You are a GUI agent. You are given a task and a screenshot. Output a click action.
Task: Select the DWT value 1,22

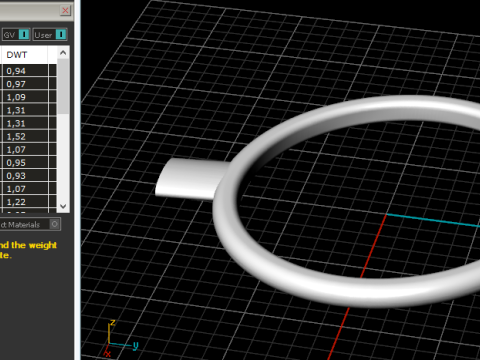click(x=25, y=202)
